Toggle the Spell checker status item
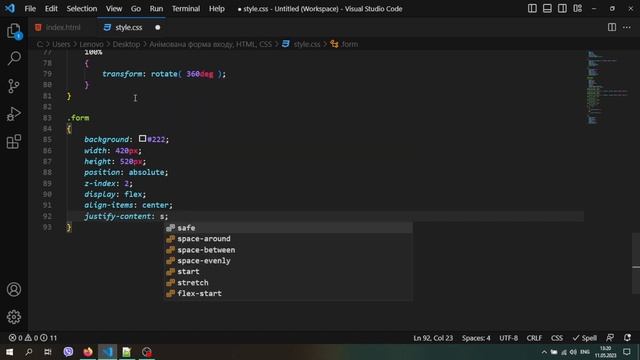Screen dimensions: 640x360 [584, 338]
